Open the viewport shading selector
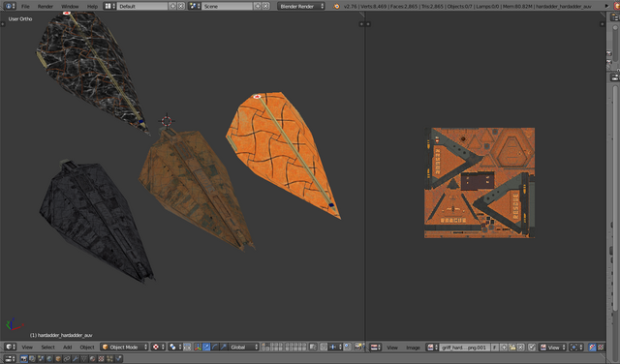The image size is (620, 364). [x=158, y=347]
